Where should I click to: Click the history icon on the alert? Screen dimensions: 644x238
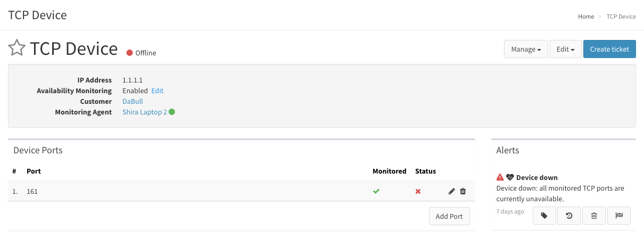pyautogui.click(x=569, y=216)
